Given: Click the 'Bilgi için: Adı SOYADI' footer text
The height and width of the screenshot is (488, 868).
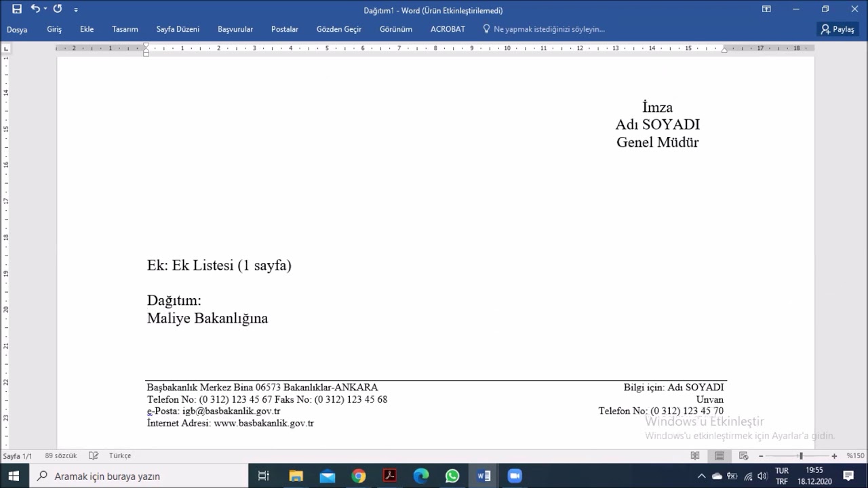Looking at the screenshot, I should point(674,388).
